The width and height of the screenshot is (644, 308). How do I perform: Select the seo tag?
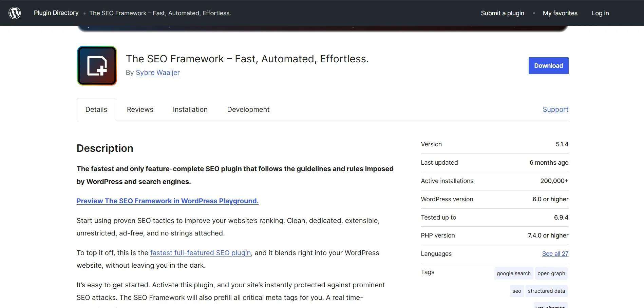pyautogui.click(x=517, y=291)
